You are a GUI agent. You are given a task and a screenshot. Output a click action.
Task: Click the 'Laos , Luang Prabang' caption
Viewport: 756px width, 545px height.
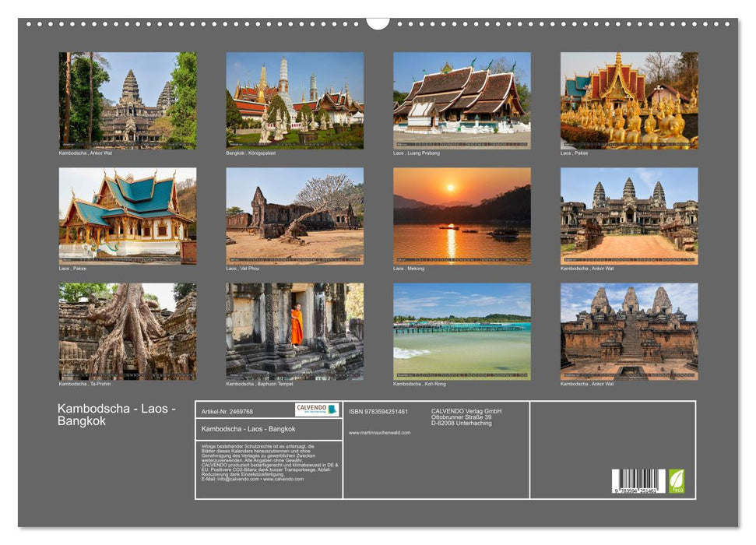pyautogui.click(x=417, y=153)
